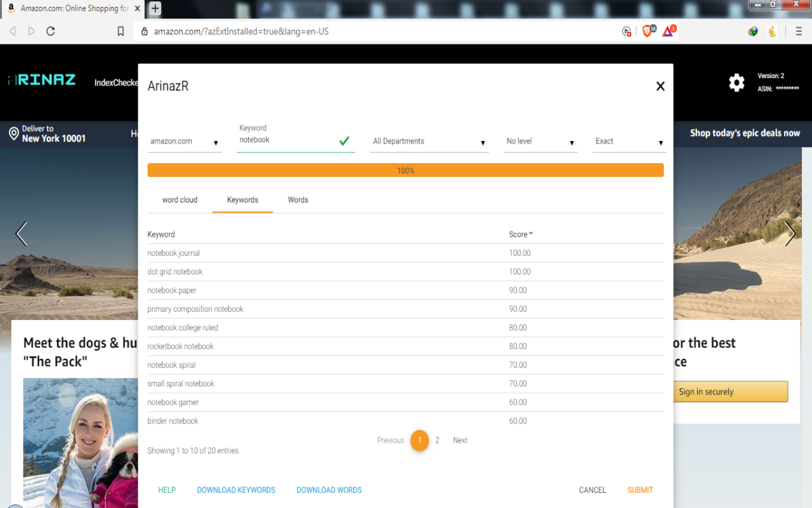
Task: Close the ArinazR dialog with X
Action: coord(660,86)
